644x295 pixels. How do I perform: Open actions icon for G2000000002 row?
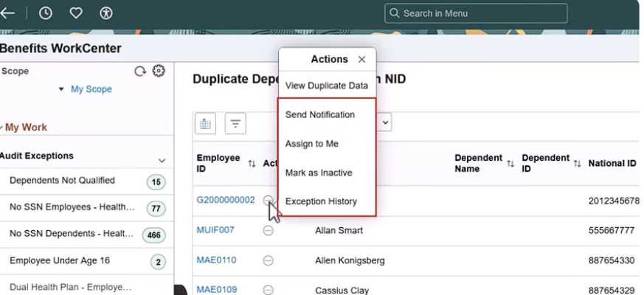pyautogui.click(x=268, y=200)
